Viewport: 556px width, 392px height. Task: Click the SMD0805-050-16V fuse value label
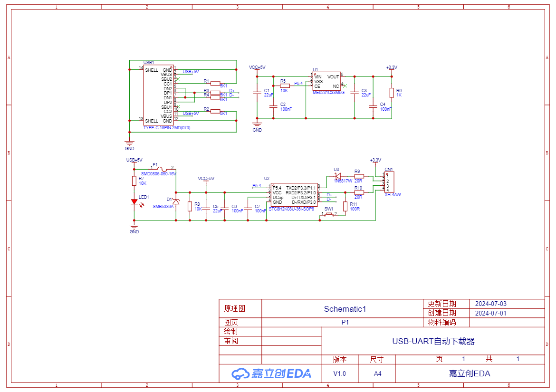point(159,174)
